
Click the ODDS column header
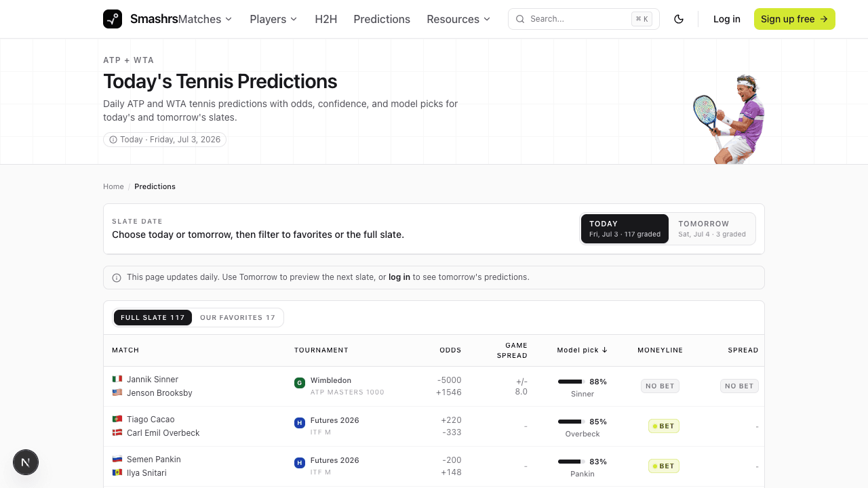point(450,350)
